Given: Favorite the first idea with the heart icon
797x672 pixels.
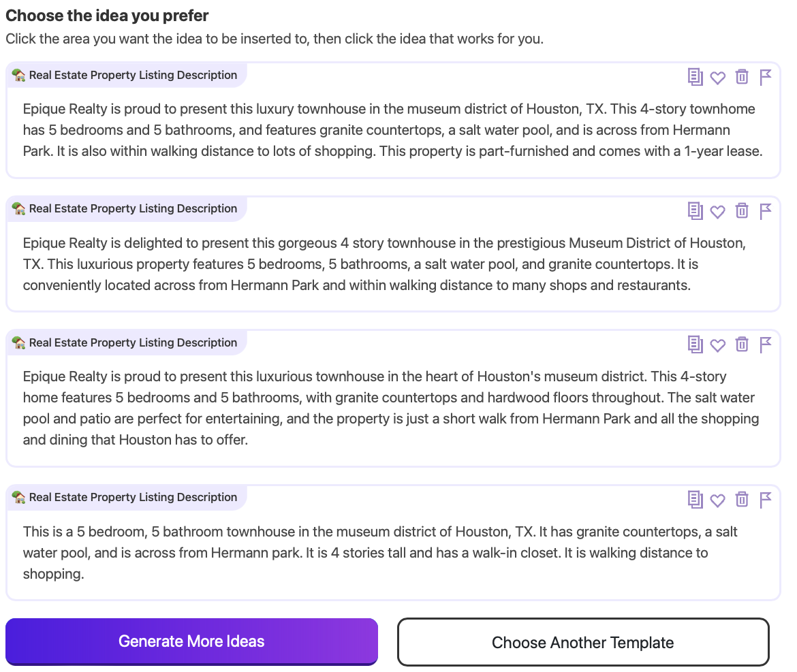Looking at the screenshot, I should (718, 78).
